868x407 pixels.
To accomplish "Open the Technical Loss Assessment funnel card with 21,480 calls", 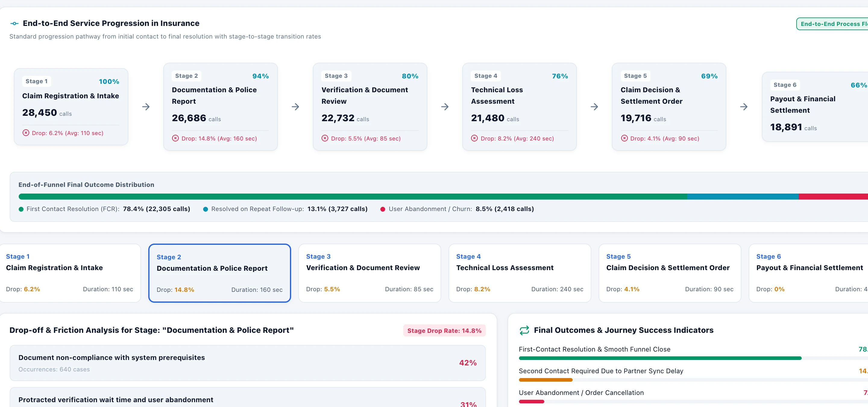I will 520,107.
